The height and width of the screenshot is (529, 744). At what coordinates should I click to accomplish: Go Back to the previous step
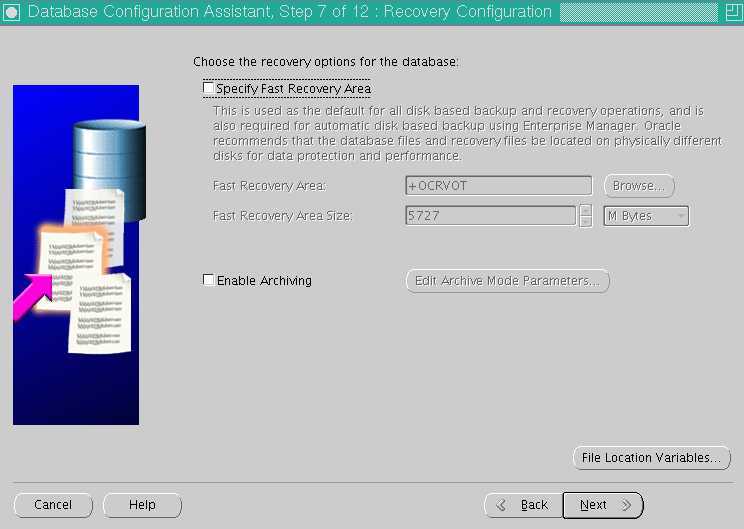point(524,505)
